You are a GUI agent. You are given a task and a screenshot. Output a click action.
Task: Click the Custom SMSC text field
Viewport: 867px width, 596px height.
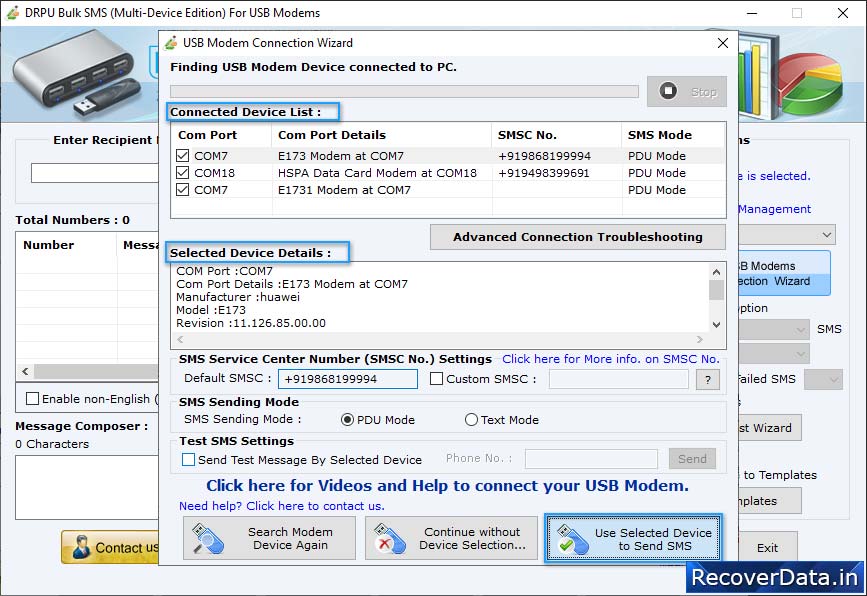tap(619, 379)
